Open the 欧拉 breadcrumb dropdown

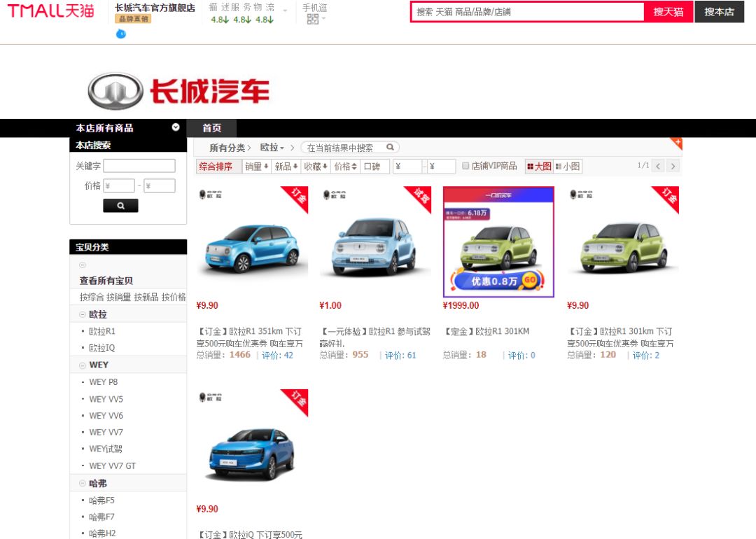(272, 148)
